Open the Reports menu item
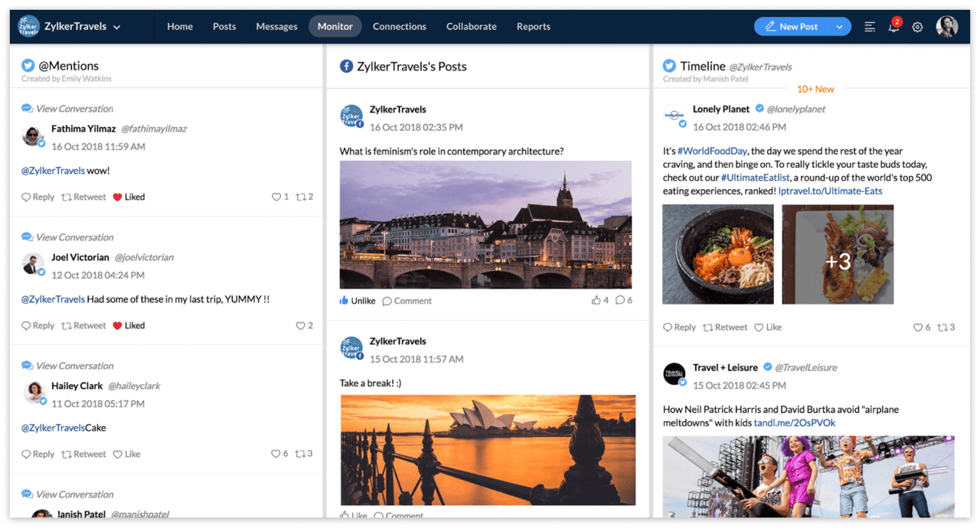Screen dimensions: 980x532 [533, 26]
